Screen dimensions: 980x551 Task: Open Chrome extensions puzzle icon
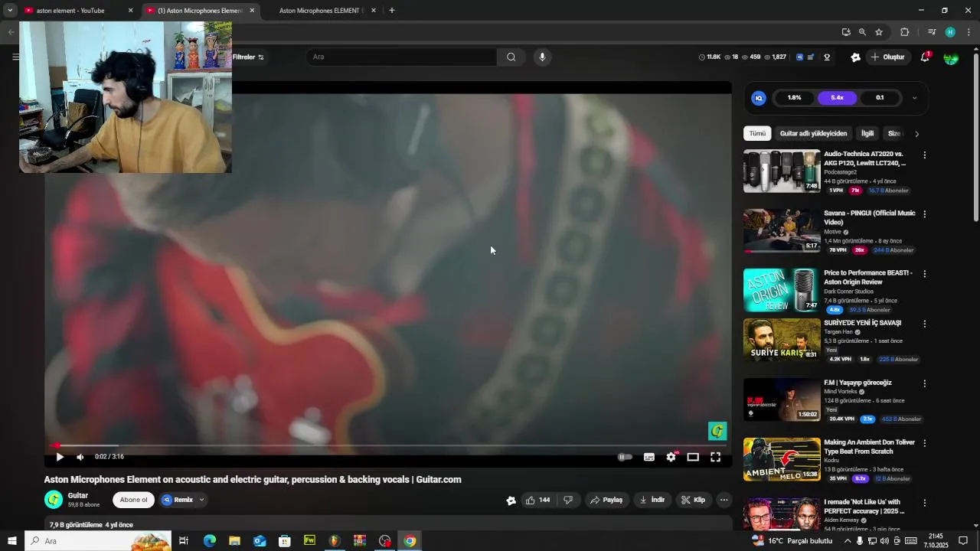pos(905,32)
